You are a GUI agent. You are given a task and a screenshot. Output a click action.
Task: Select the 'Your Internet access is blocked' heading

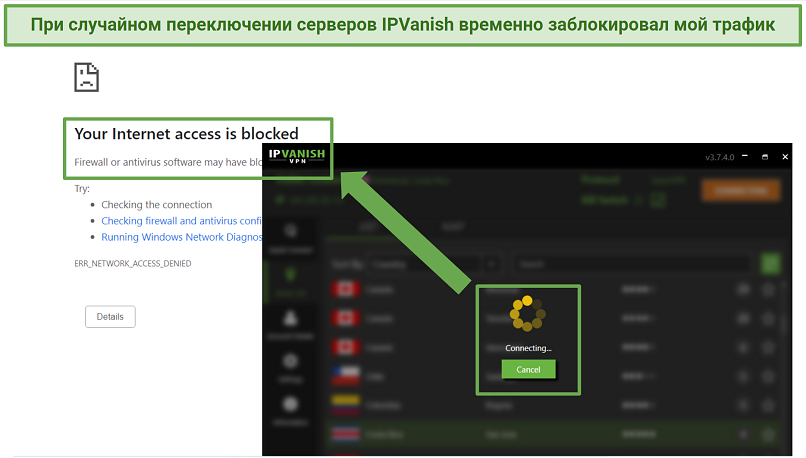187,134
